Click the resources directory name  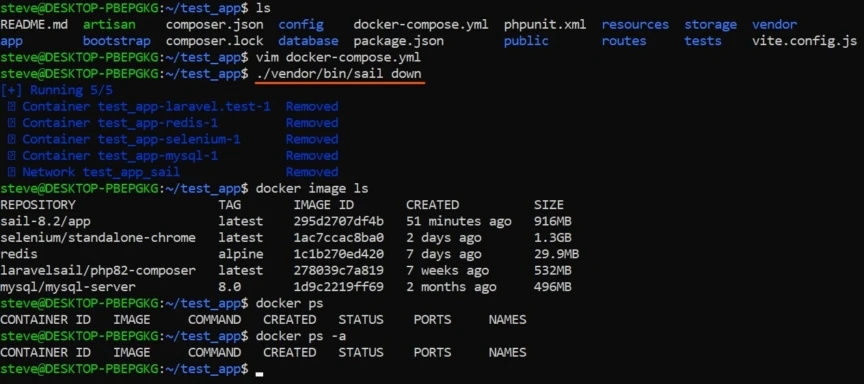coord(635,25)
